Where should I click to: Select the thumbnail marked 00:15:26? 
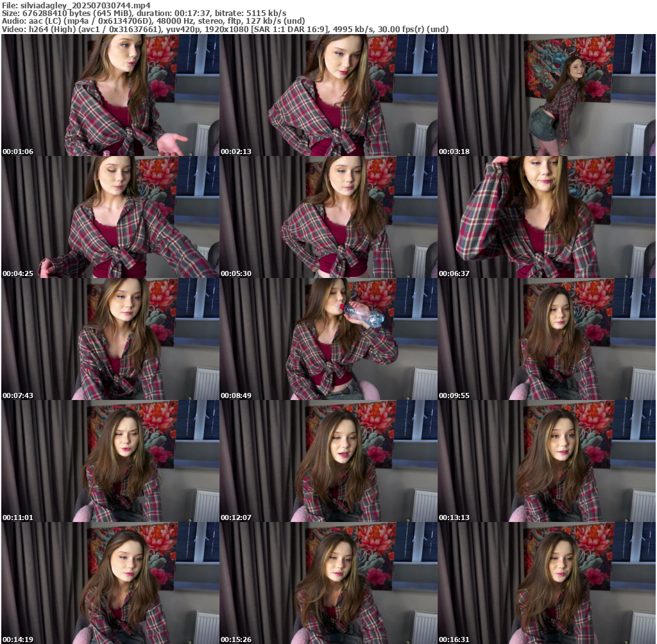click(328, 583)
